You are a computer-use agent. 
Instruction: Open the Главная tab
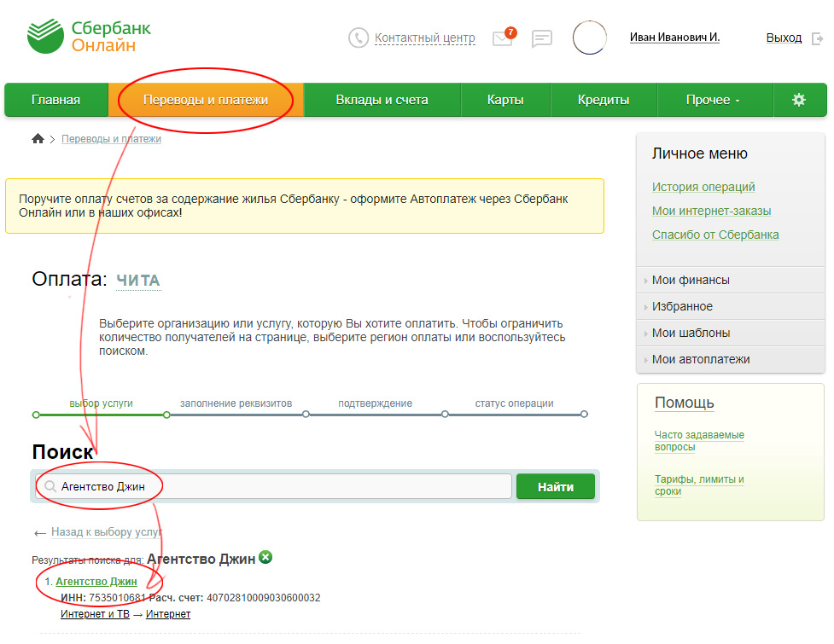click(x=55, y=99)
